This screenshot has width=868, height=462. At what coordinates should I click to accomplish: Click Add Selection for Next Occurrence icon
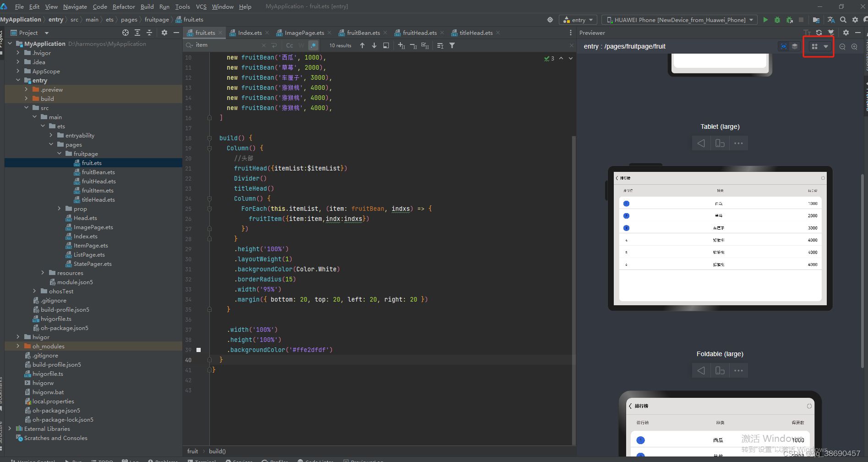(402, 45)
